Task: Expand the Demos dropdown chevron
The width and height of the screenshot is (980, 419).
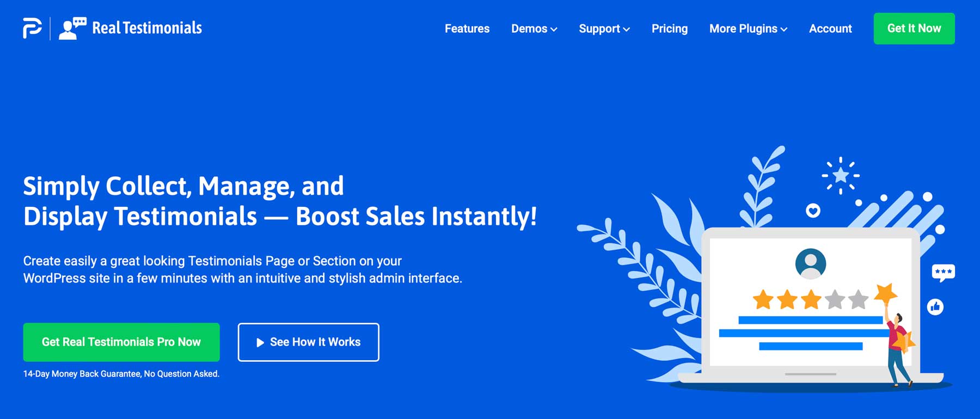Action: click(554, 29)
